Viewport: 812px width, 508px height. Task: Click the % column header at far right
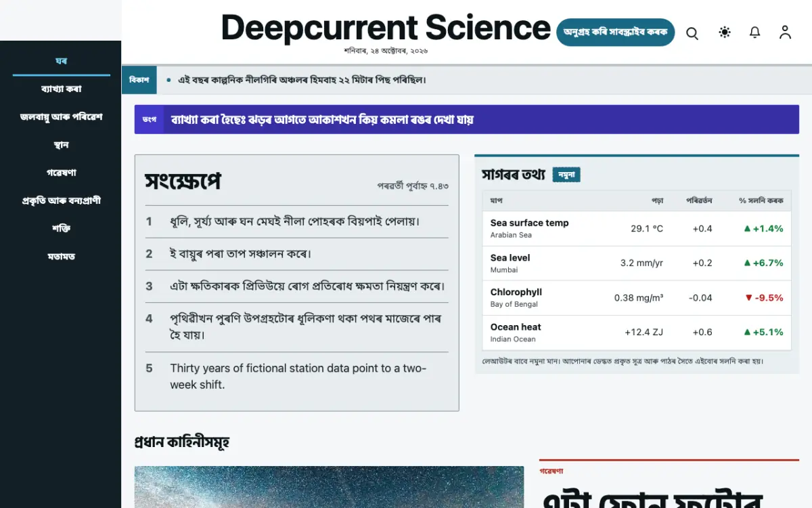pos(761,200)
